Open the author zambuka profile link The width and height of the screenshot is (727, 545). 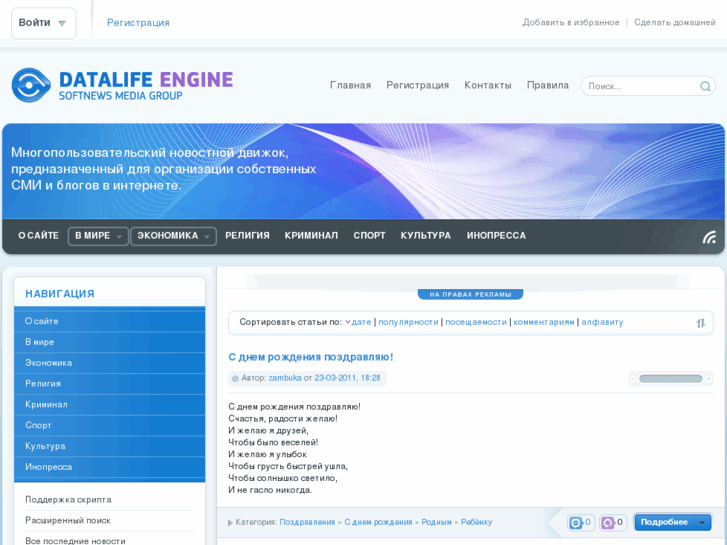[285, 378]
